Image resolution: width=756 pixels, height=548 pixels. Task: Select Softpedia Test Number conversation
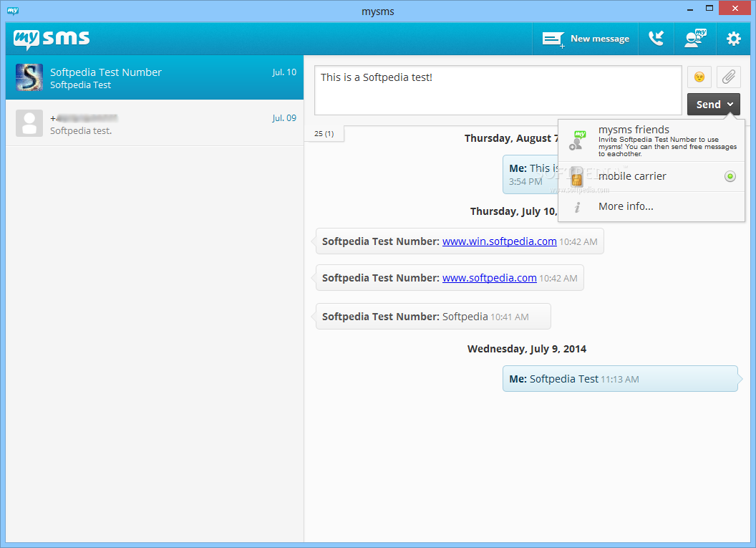[155, 77]
